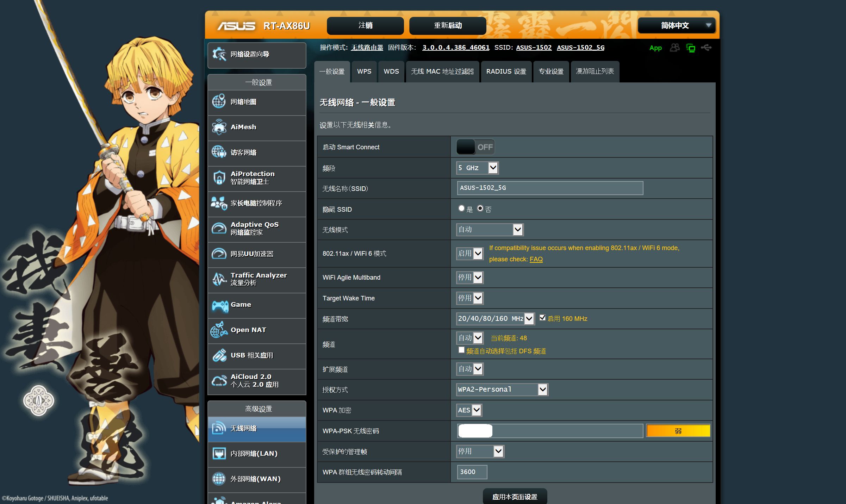Enable the DFS channel auto-selection checkbox
Viewport: 846px width, 504px height.
461,350
